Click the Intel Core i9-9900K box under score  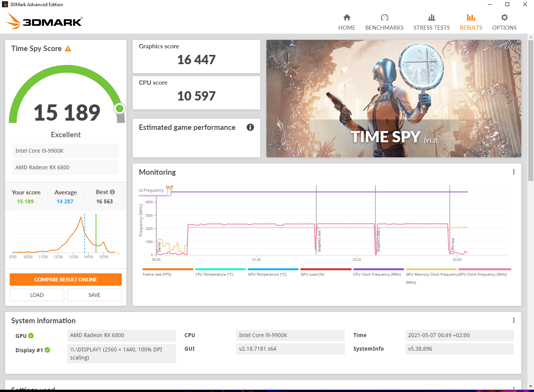pos(66,151)
